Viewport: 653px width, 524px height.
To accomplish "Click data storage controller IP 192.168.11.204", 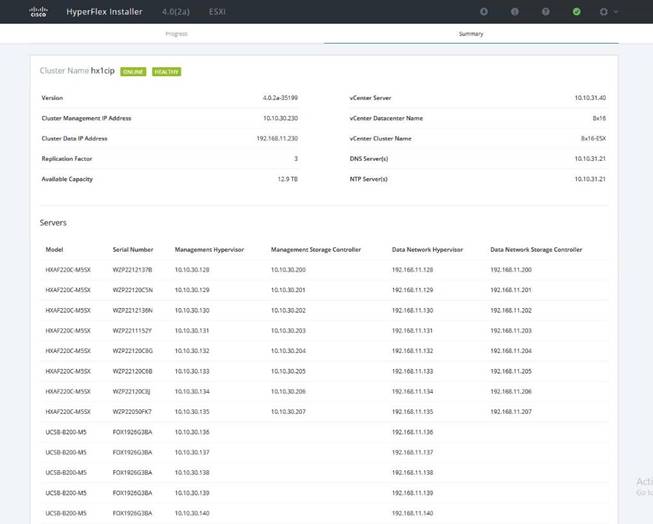I will point(511,351).
